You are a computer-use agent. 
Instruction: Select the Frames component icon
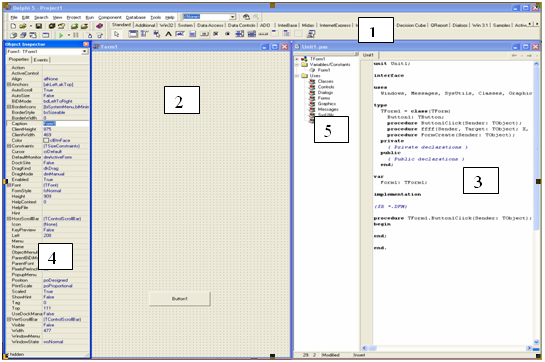tap(133, 34)
